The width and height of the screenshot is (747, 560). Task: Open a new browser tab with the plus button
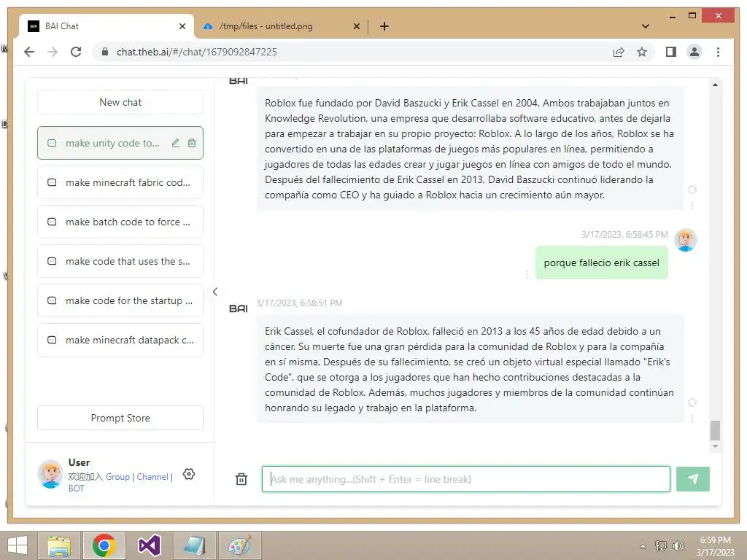click(384, 26)
